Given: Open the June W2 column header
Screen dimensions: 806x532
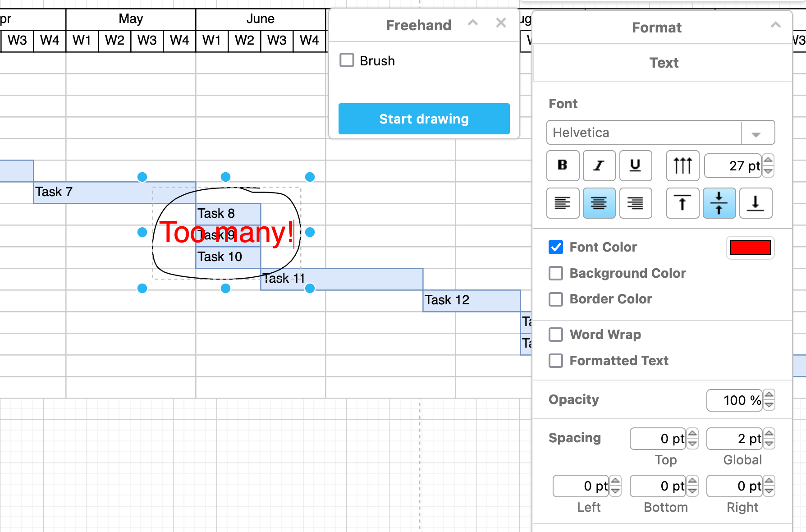Looking at the screenshot, I should coord(244,41).
